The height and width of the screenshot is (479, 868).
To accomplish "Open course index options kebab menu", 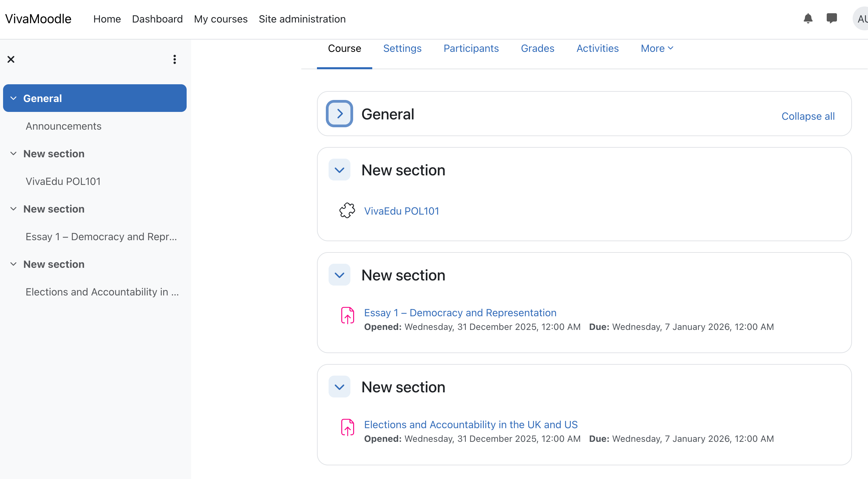I will [175, 59].
